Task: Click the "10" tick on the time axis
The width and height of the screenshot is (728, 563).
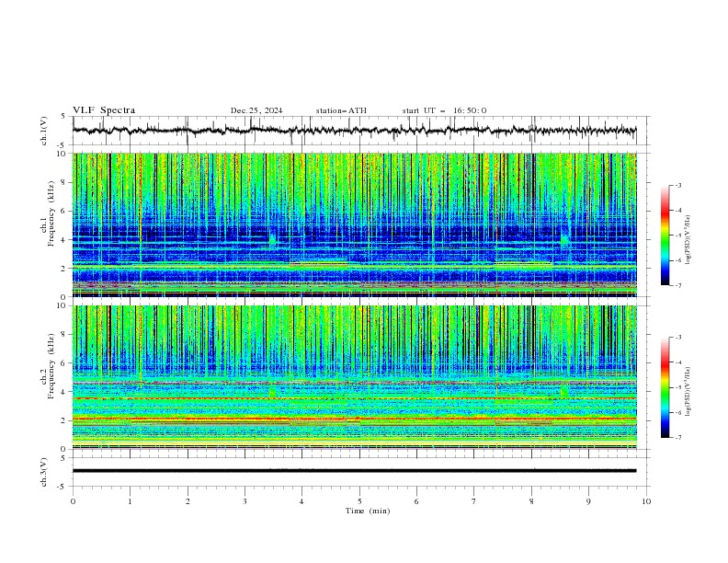Action: click(x=646, y=501)
